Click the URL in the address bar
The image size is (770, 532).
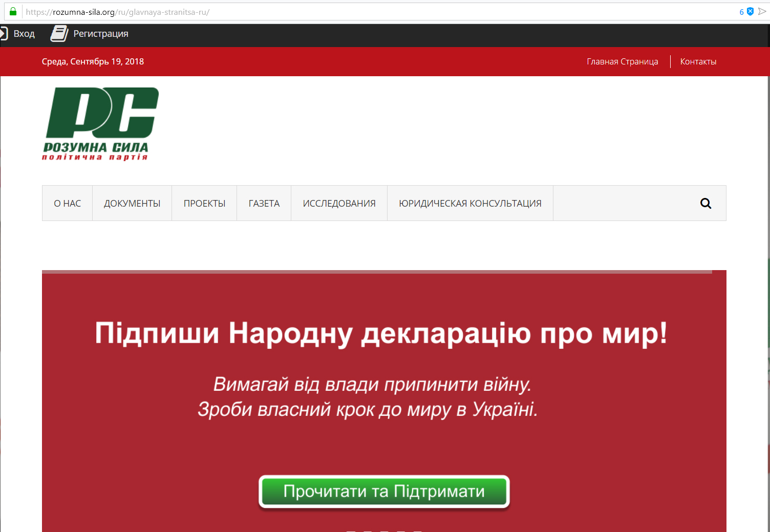coord(118,12)
